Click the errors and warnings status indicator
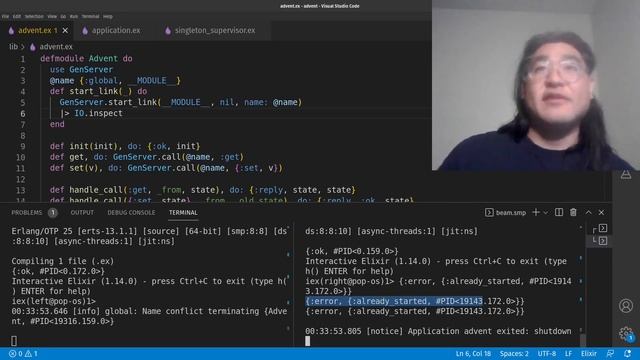The image size is (640, 360). pos(23,353)
